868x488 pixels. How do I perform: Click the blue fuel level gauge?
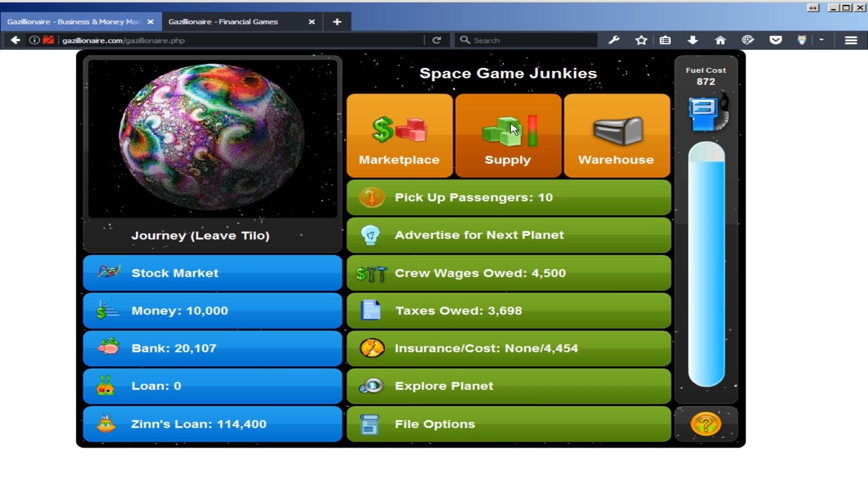coord(706,264)
